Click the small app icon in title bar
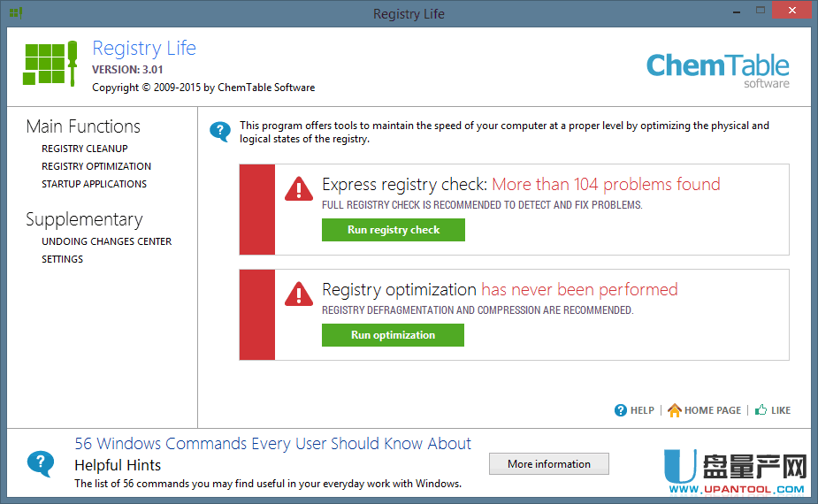 (16, 12)
